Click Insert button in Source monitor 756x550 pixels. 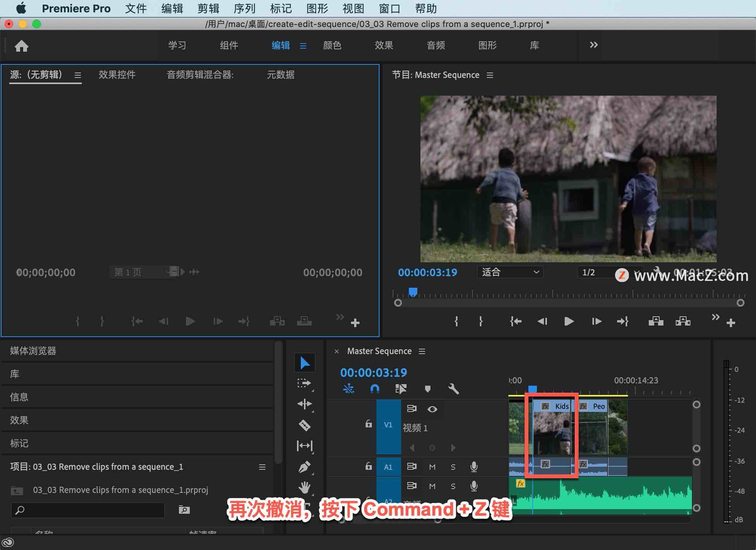pyautogui.click(x=277, y=321)
